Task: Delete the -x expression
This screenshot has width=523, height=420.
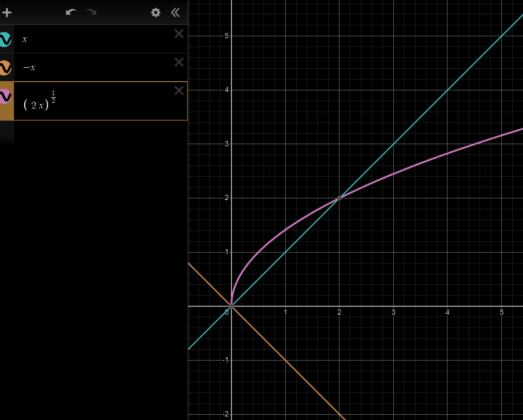Action: [x=179, y=62]
